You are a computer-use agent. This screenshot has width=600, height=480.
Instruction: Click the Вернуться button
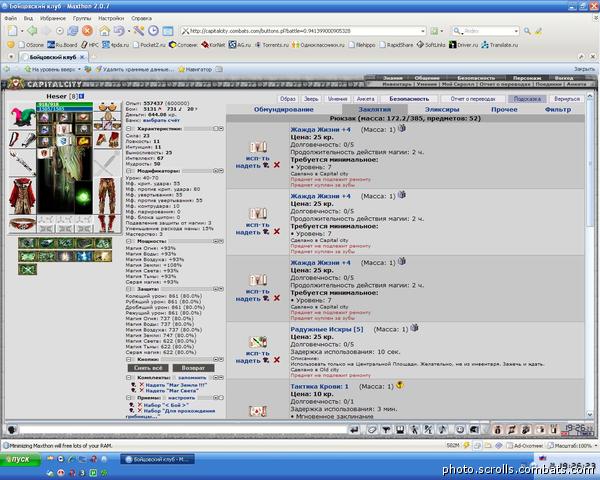[x=567, y=99]
